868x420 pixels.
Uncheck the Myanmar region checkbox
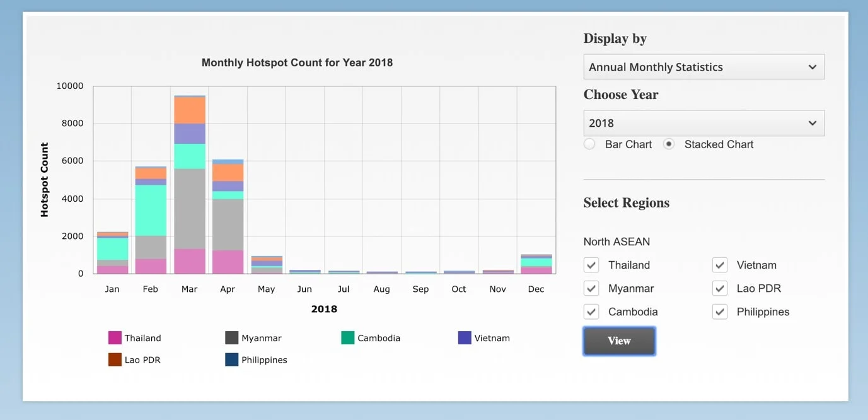click(591, 288)
